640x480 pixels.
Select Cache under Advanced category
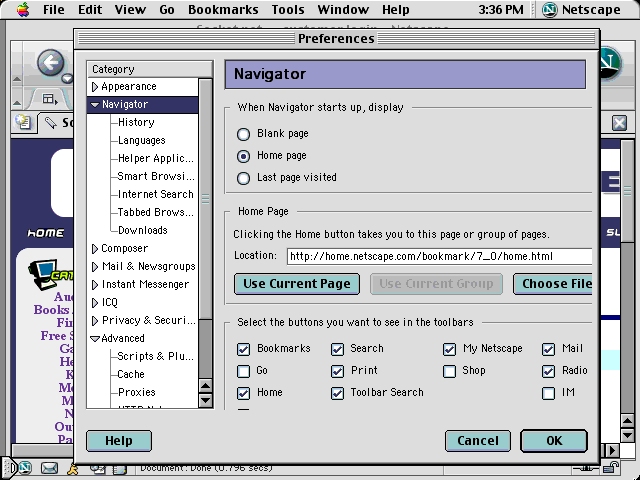131,374
